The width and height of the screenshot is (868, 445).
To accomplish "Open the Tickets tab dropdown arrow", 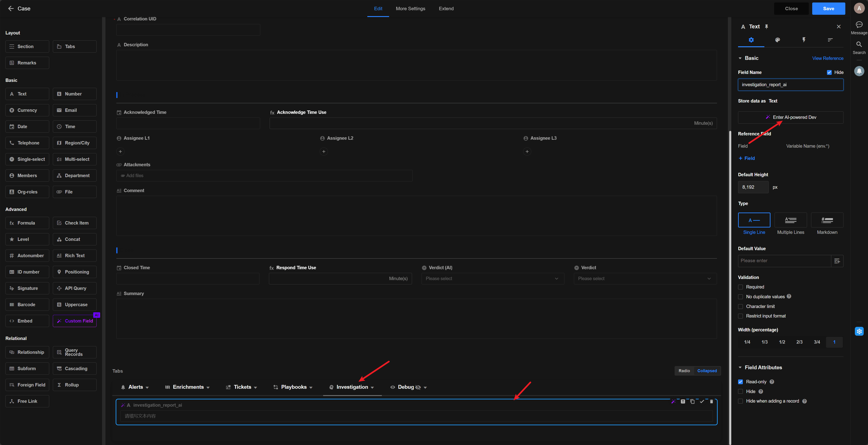I will point(255,388).
